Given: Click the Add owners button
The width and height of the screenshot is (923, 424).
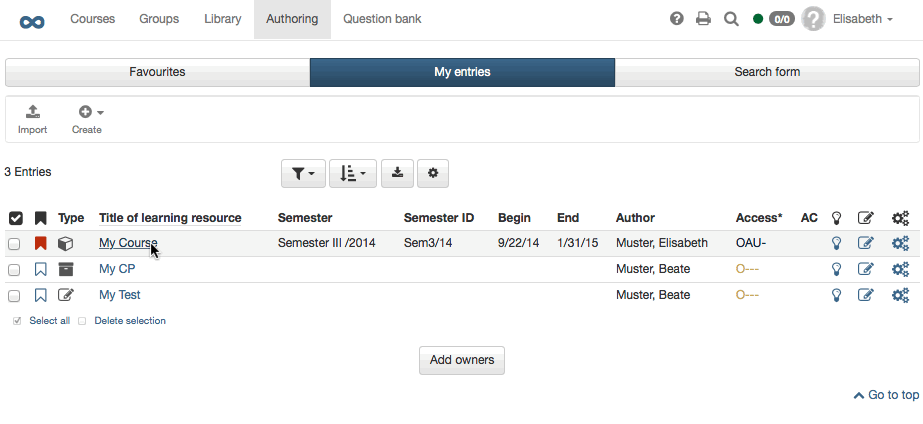Looking at the screenshot, I should coord(461,360).
